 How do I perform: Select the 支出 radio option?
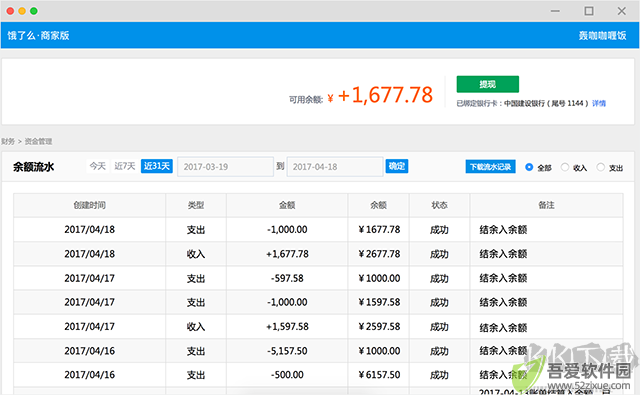pyautogui.click(x=600, y=167)
